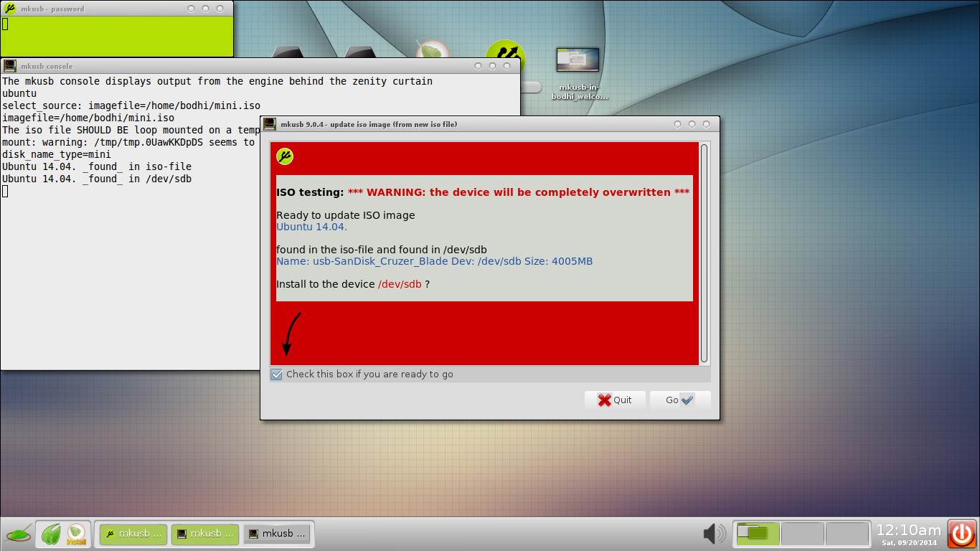Image resolution: width=980 pixels, height=551 pixels.
Task: Switch to the first virtual desktop
Action: [x=758, y=534]
